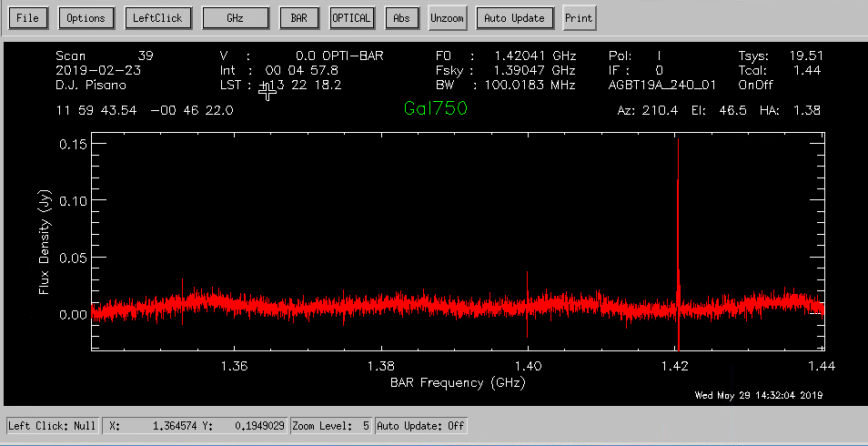868x446 pixels.
Task: Select the Left Click: Null status field
Action: [52, 425]
